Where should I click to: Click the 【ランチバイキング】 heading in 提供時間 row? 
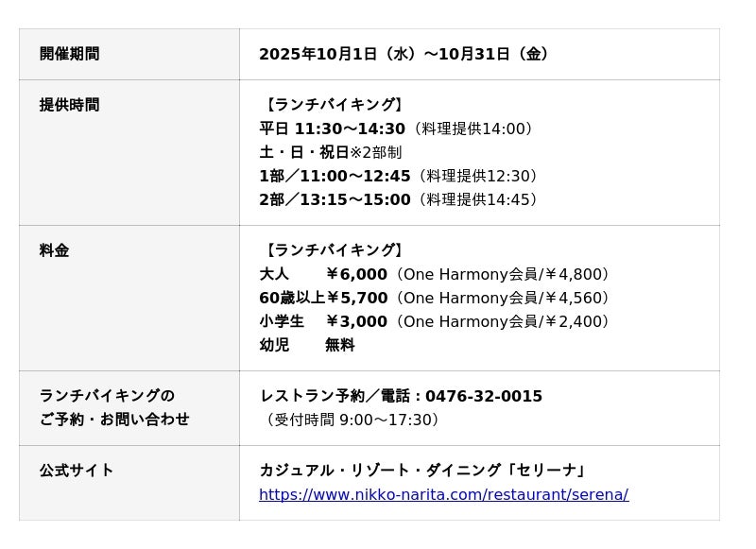pos(334,105)
